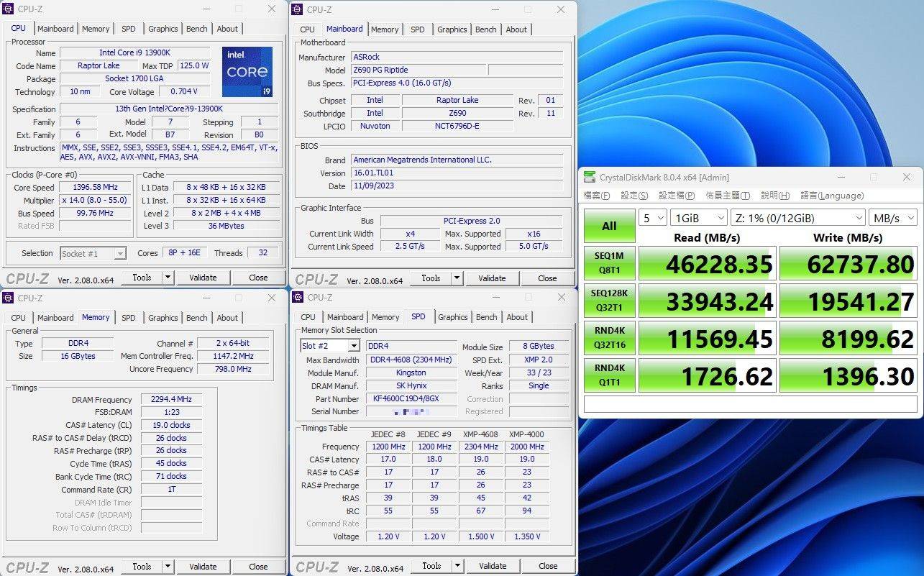The height and width of the screenshot is (576, 924).
Task: Click processor Name field Intel Core i9 13900K
Action: click(x=135, y=53)
